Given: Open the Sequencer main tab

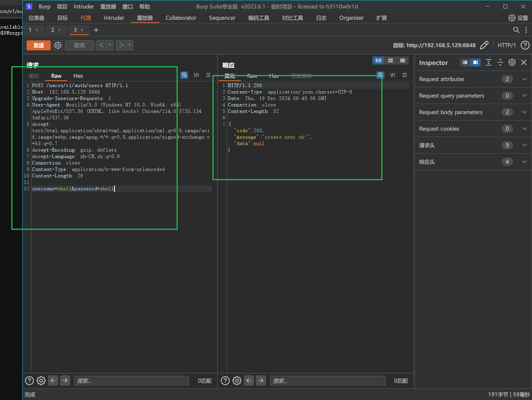Looking at the screenshot, I should coord(222,18).
